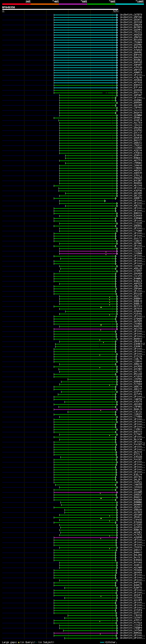Screen dimensions: 146x644
Task: Select hit label UniRef100_B9HVG3
Action: tap(131, 85)
